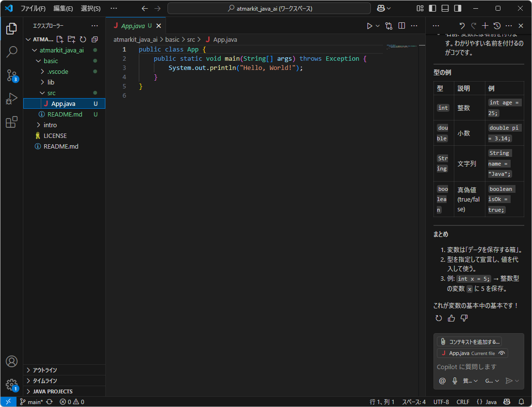Start voice input with the chat microphone icon
Viewport: 532px width, 407px height.
[454, 381]
